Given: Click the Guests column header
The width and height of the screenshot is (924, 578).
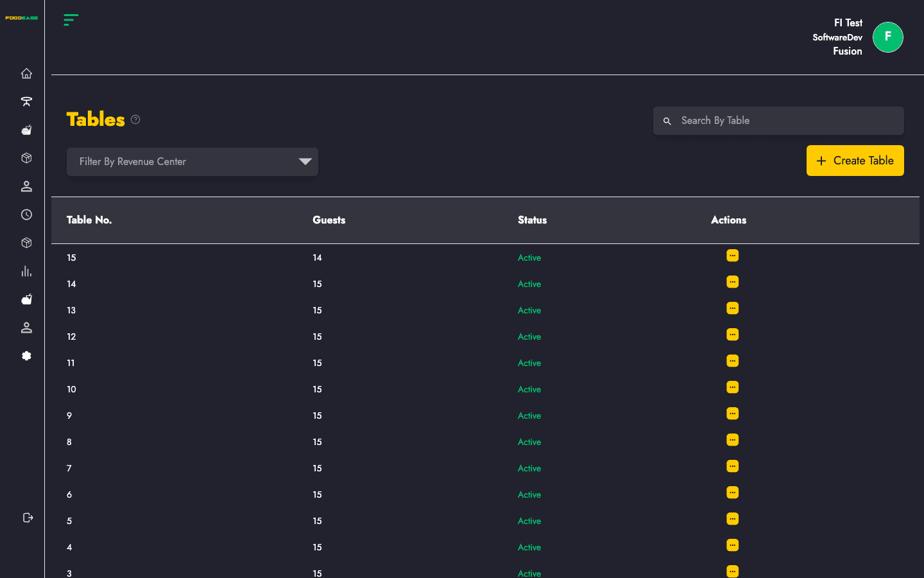Looking at the screenshot, I should pos(329,220).
